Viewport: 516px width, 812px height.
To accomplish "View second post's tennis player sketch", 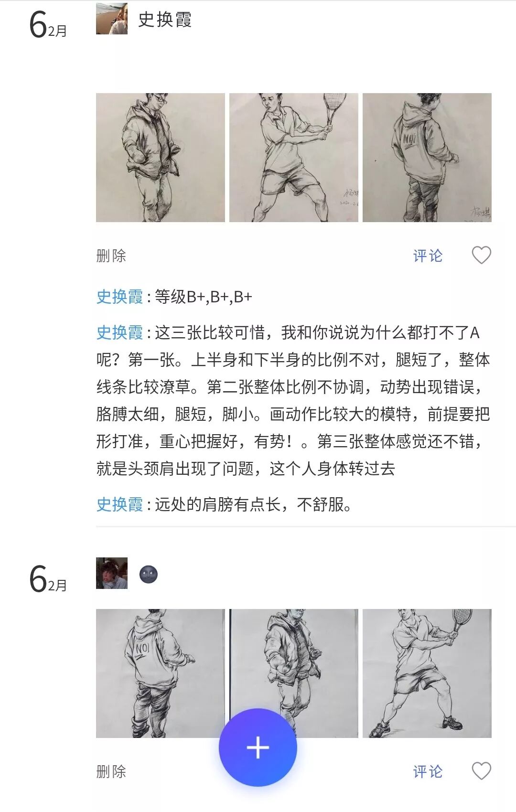I will pyautogui.click(x=427, y=673).
